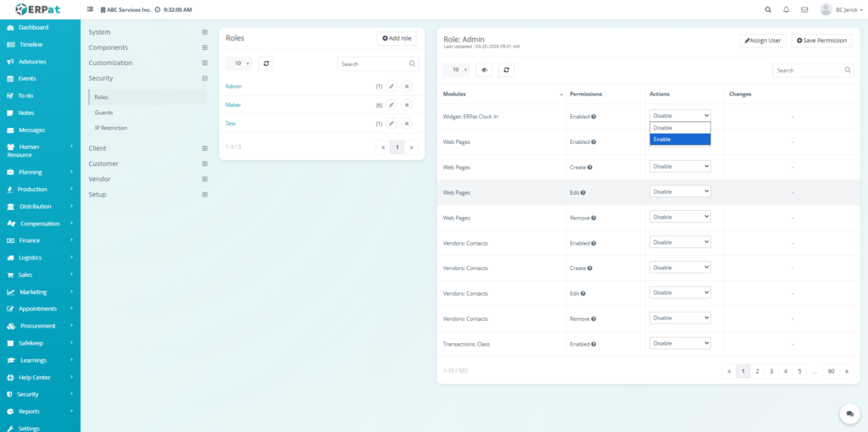Open the Web Pages Edit action dropdown
868x432 pixels.
(680, 192)
